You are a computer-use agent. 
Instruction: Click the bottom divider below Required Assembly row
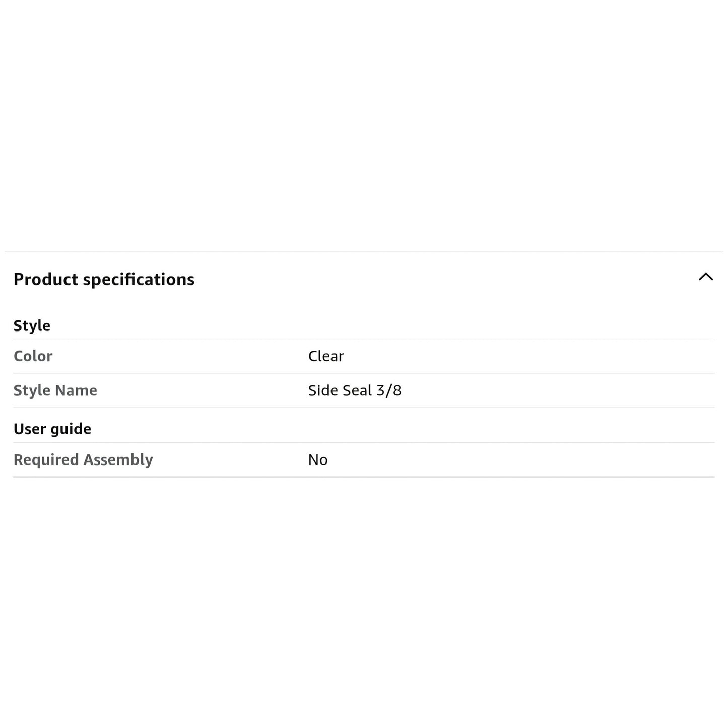tap(364, 477)
